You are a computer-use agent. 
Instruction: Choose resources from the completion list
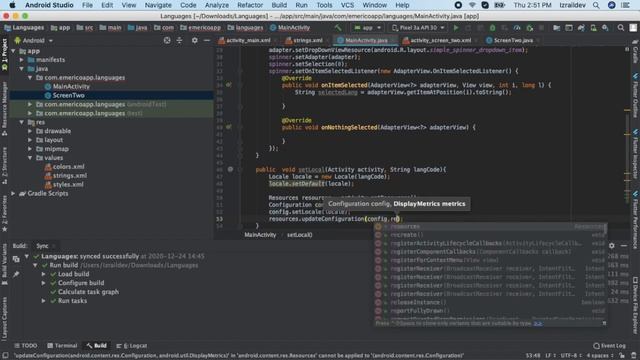click(x=490, y=227)
